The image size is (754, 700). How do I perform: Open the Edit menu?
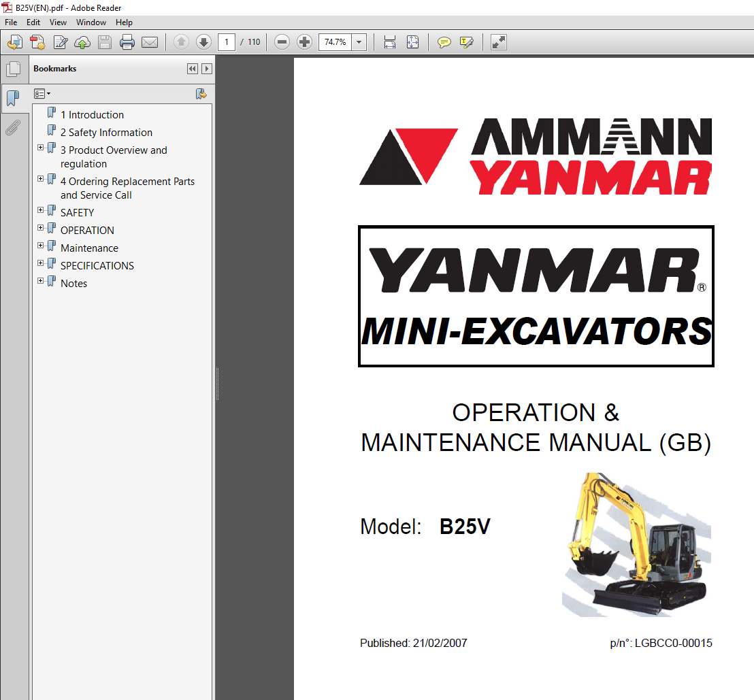pyautogui.click(x=33, y=22)
